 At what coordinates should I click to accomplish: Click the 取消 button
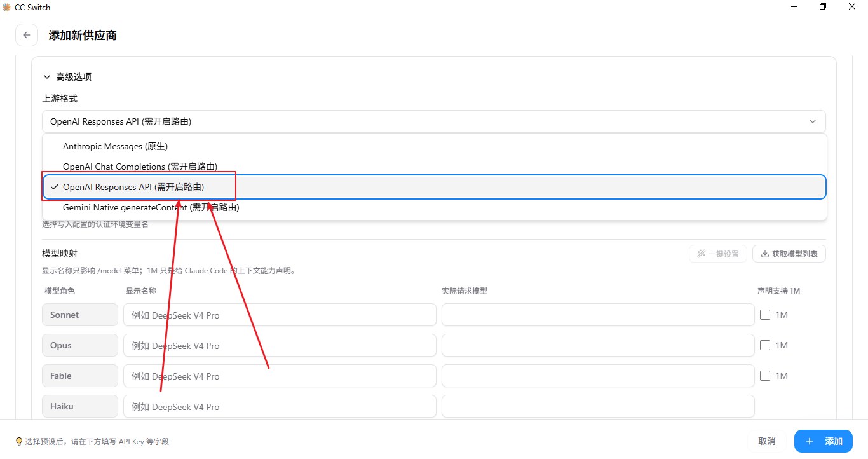767,441
